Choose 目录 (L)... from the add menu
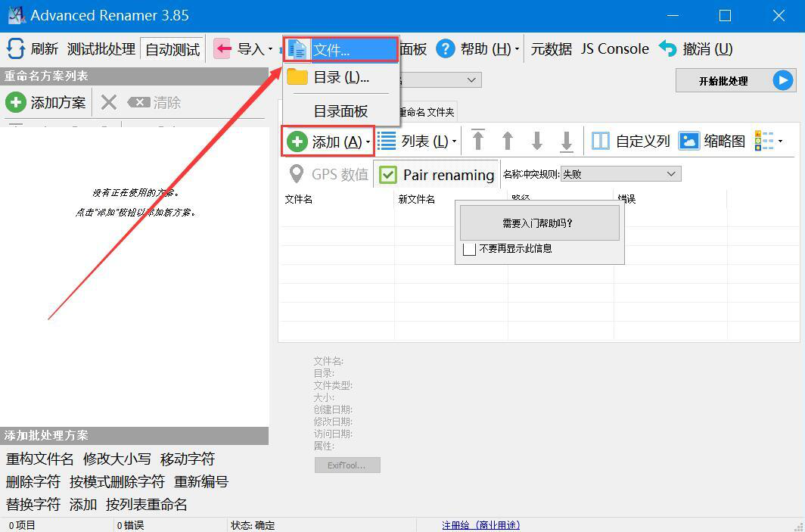 pyautogui.click(x=341, y=77)
